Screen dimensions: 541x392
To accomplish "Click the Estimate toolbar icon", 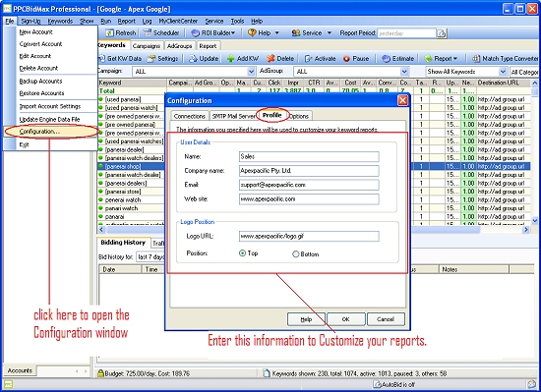I will click(387, 59).
